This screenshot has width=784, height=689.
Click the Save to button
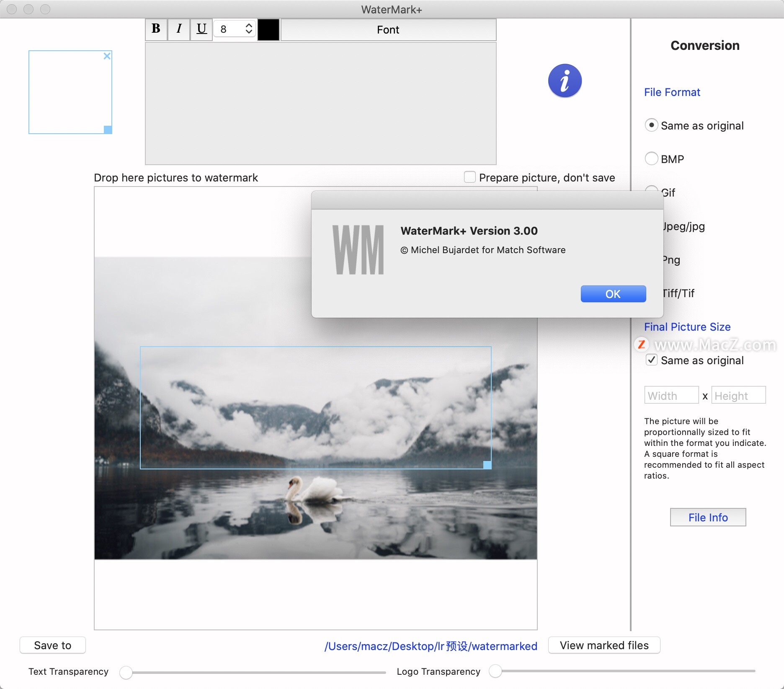point(53,645)
